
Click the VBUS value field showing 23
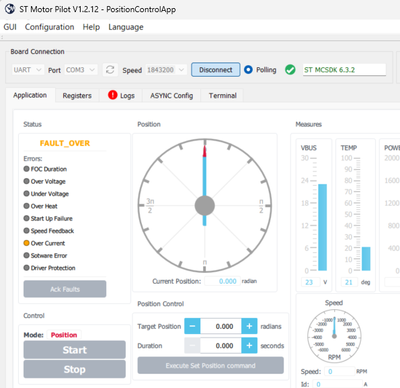[x=310, y=282]
